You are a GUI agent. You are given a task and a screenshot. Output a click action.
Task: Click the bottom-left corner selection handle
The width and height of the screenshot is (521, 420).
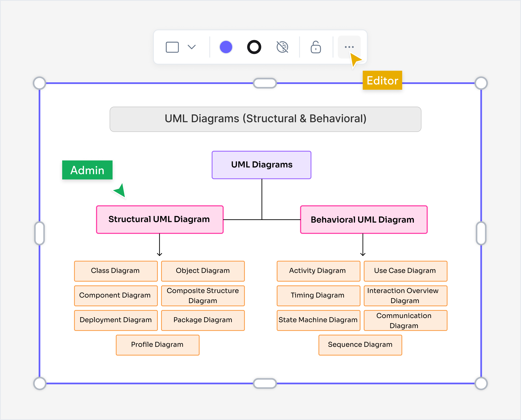(x=40, y=383)
